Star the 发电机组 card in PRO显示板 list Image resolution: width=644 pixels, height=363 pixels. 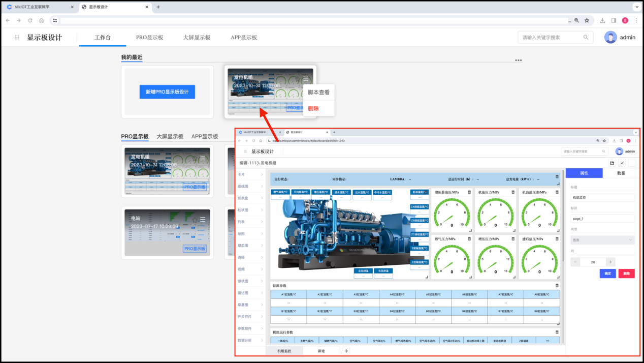coord(195,159)
